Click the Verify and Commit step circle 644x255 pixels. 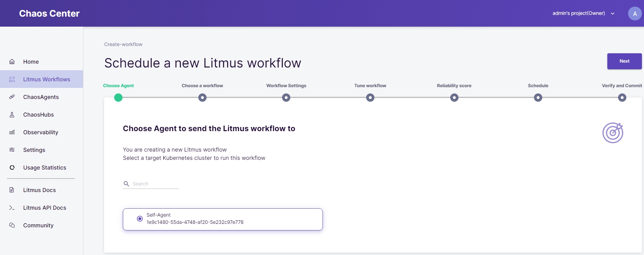622,98
